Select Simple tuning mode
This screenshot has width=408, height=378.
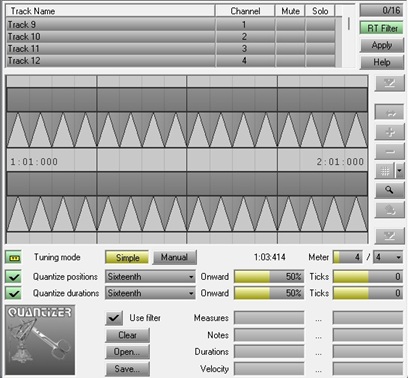tap(127, 257)
